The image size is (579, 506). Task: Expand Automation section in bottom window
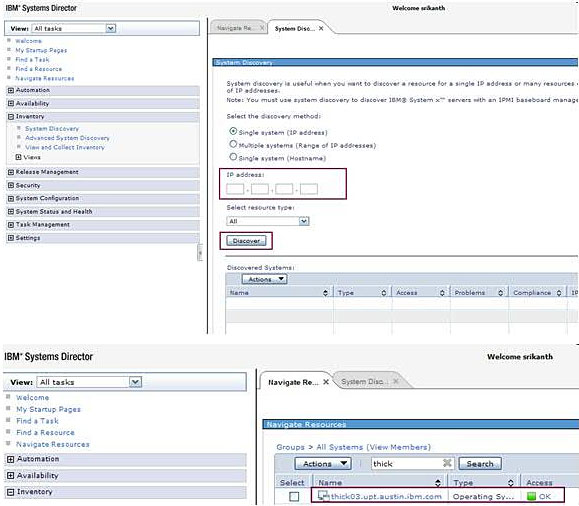[x=11, y=459]
